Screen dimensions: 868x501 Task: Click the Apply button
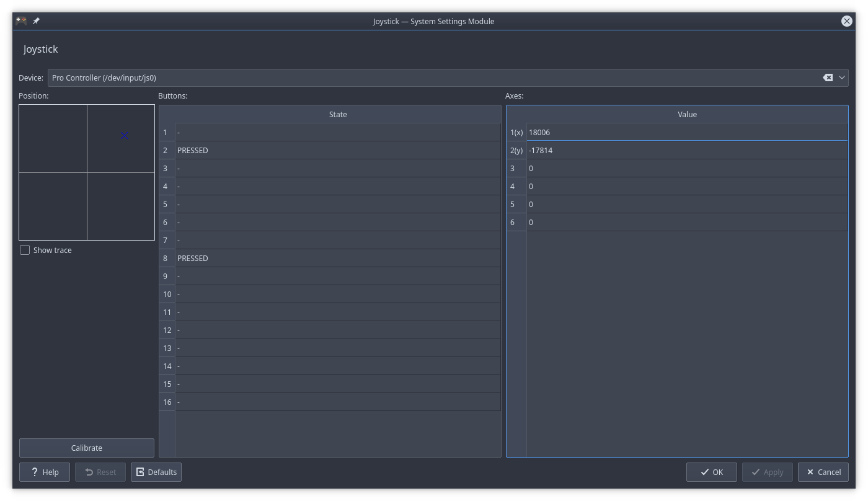(767, 472)
